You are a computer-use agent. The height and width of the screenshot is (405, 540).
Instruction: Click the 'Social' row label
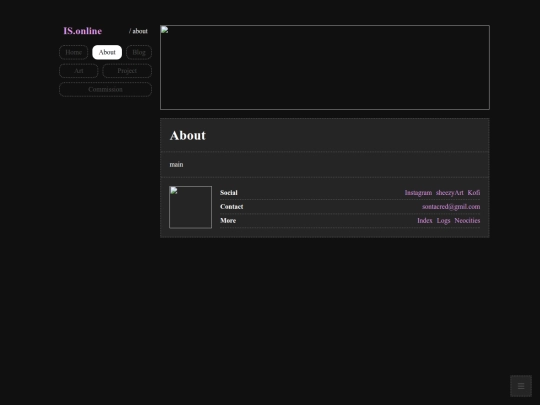[229, 193]
